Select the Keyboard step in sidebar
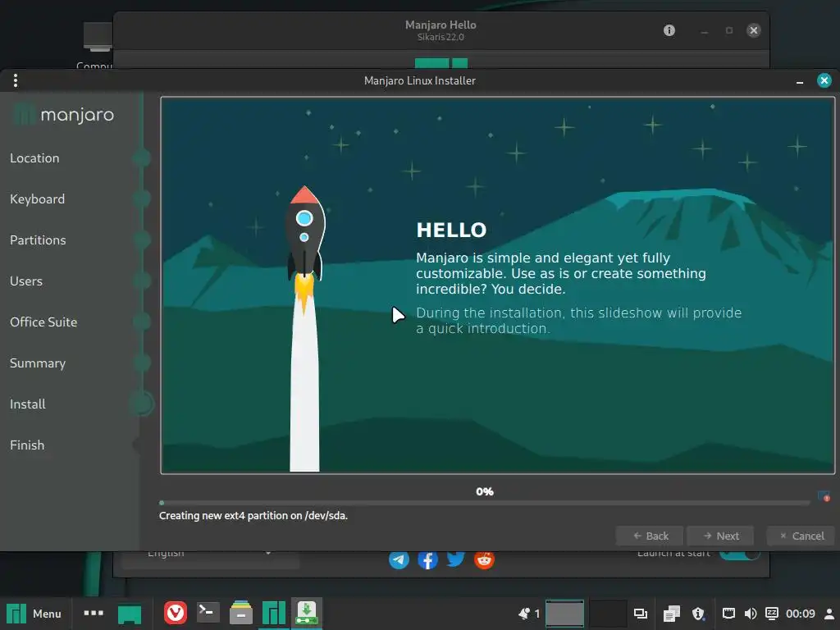 pyautogui.click(x=38, y=199)
